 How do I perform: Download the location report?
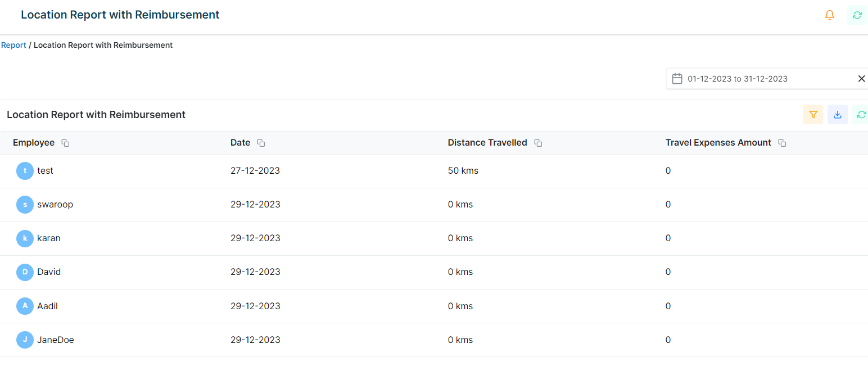[837, 115]
